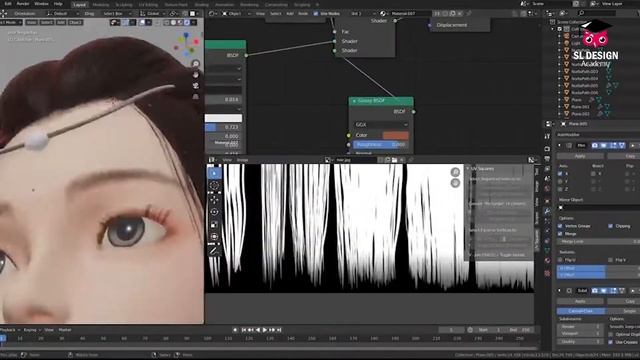Click the zoom gizmo in the 3D viewport

196,64
